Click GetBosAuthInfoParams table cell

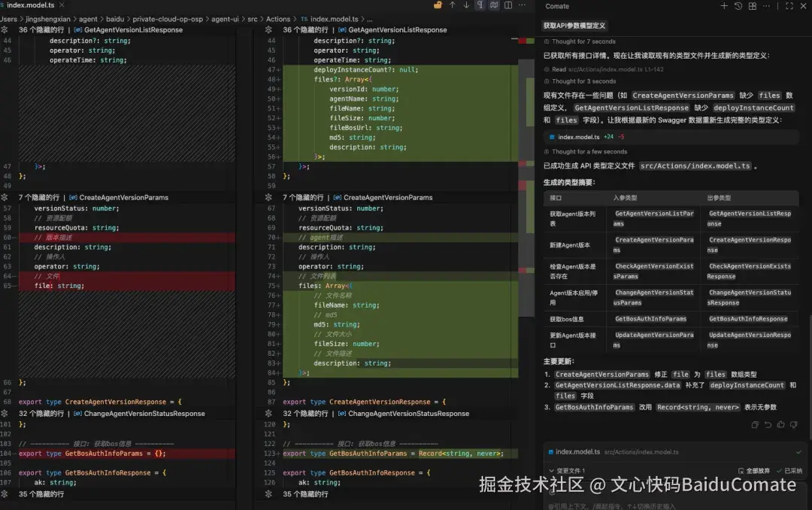tap(650, 319)
